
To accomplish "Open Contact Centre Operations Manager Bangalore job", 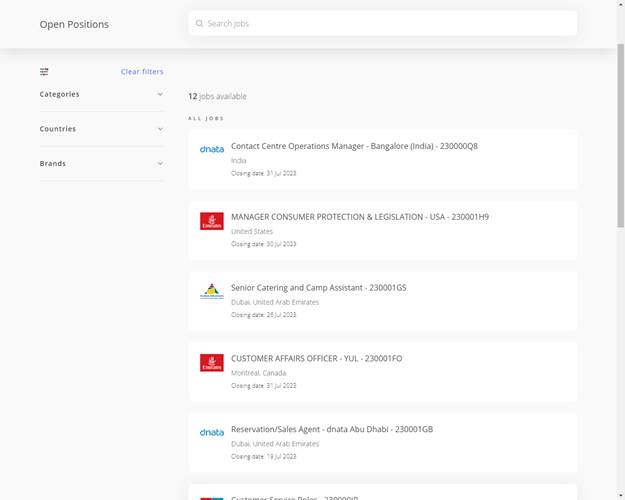I will tap(354, 146).
